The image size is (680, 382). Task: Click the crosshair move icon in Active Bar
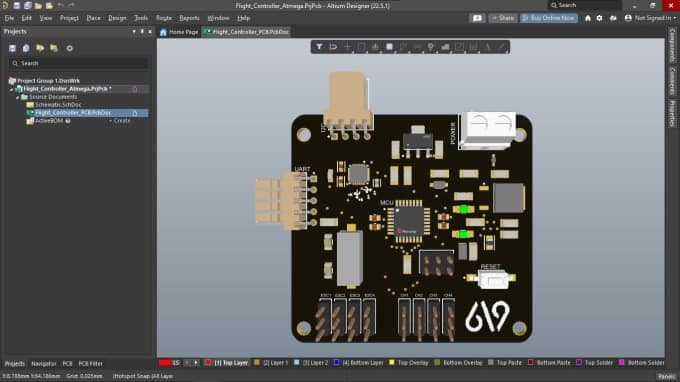coord(347,47)
